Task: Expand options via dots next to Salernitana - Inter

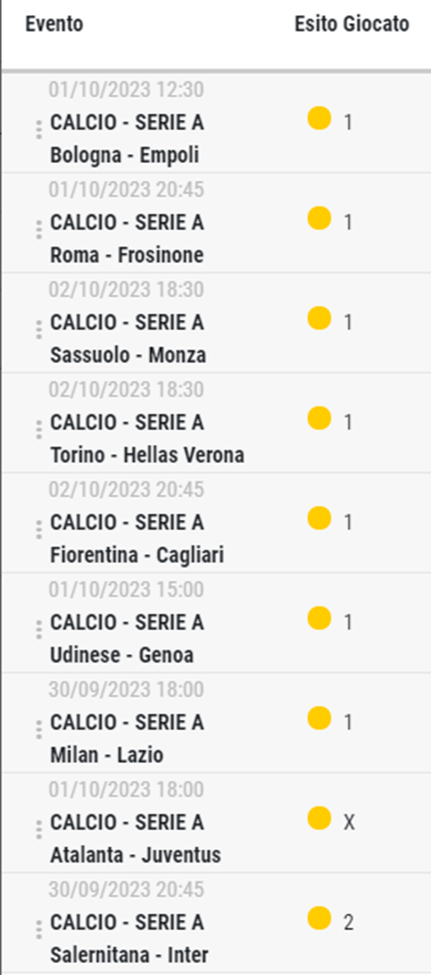Action: (39, 929)
